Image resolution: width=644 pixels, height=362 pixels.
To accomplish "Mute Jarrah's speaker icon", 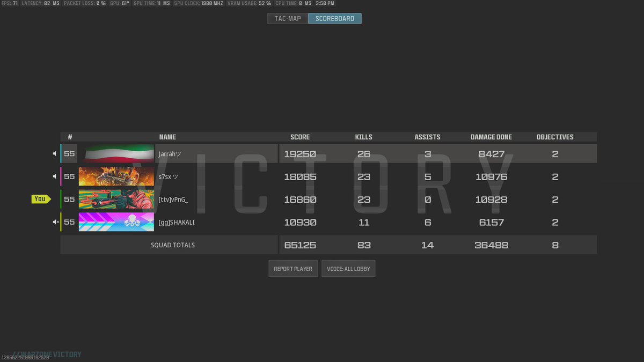I will pyautogui.click(x=55, y=154).
